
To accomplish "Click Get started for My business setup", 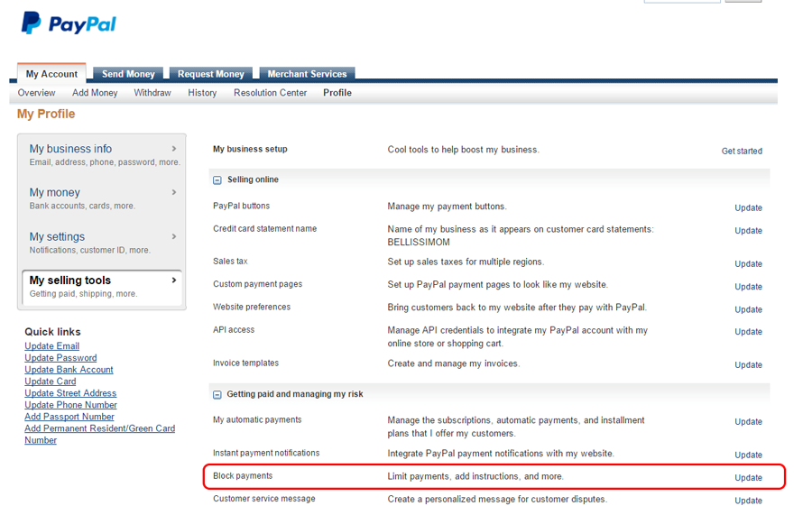I will click(742, 152).
